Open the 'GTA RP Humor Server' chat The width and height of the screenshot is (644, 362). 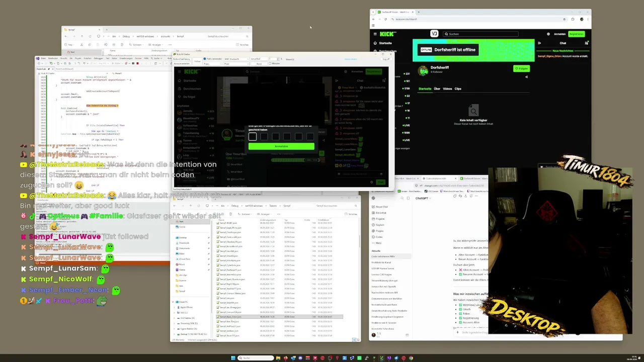point(383,268)
